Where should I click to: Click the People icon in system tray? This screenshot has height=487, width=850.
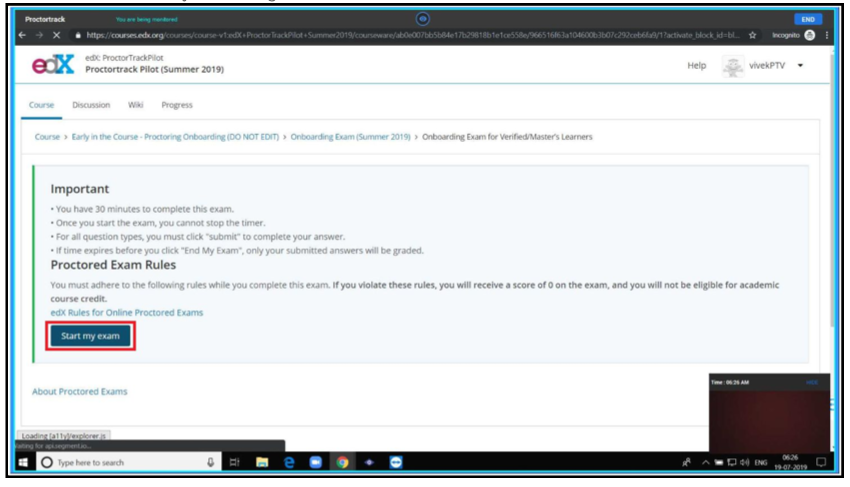[686, 463]
